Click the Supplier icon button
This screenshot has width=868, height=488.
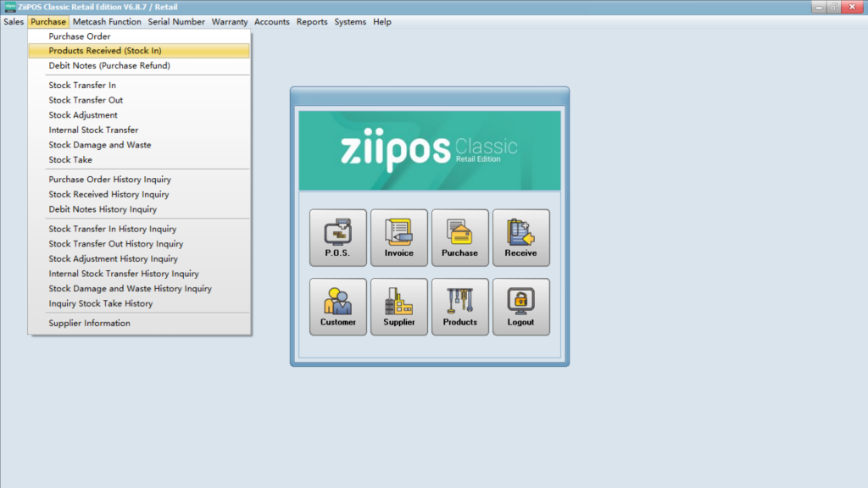tap(398, 306)
